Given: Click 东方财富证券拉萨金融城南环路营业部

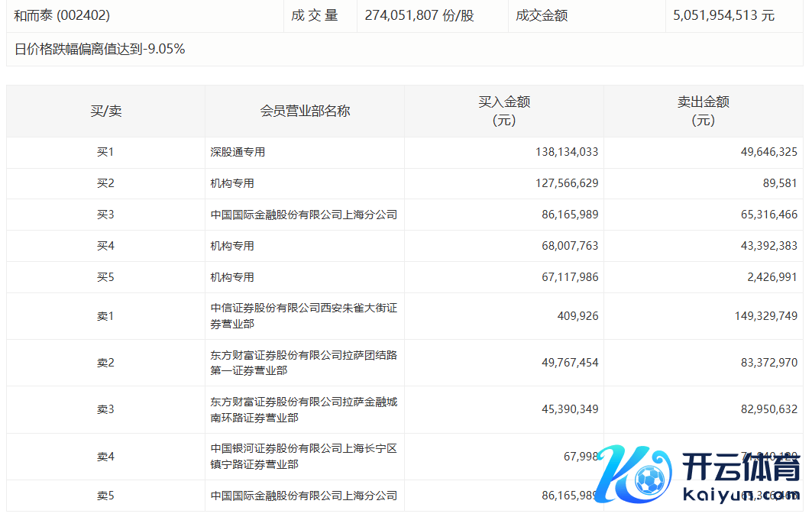Looking at the screenshot, I should pos(303,409).
